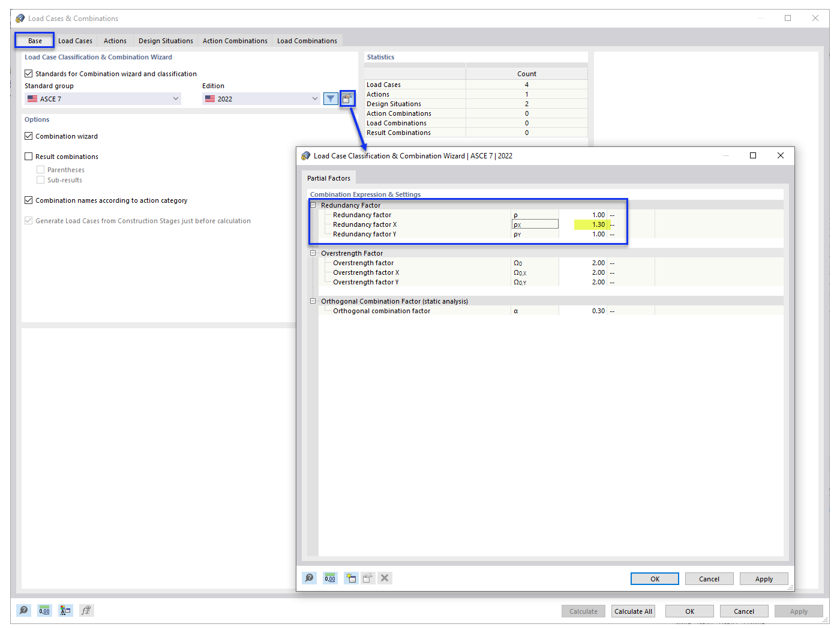Click the color/display settings icon in the main window
This screenshot has width=840, height=630.
[65, 610]
